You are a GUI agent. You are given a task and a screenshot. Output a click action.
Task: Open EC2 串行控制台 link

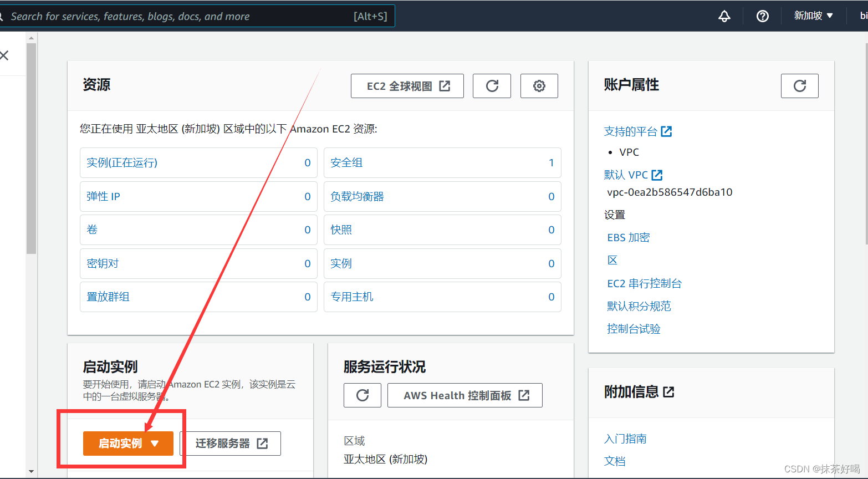[x=645, y=283]
